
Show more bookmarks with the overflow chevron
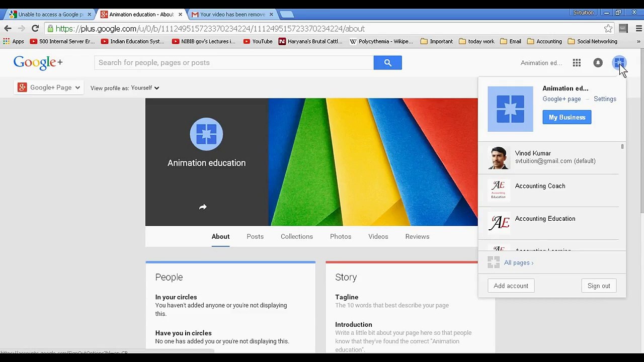(639, 41)
